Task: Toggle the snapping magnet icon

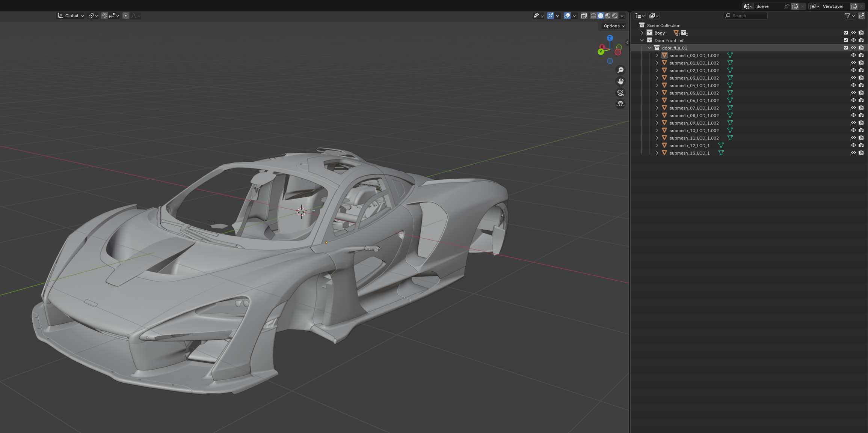Action: (104, 16)
